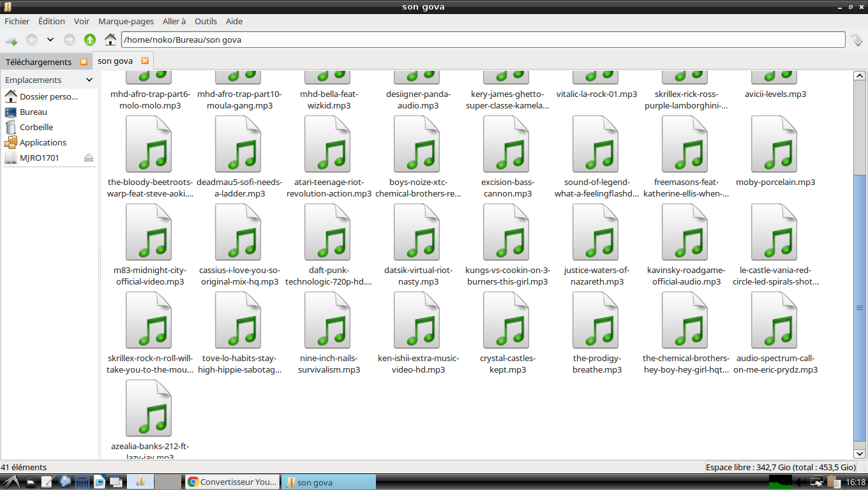Select audio-spectrum-call-on-me-eric-prydz.mp3 icon
This screenshot has width=868, height=490.
tap(775, 320)
